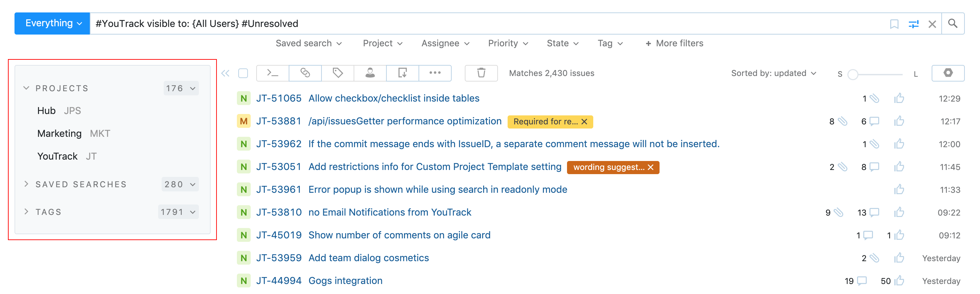Open the State filter dropdown

click(x=562, y=44)
